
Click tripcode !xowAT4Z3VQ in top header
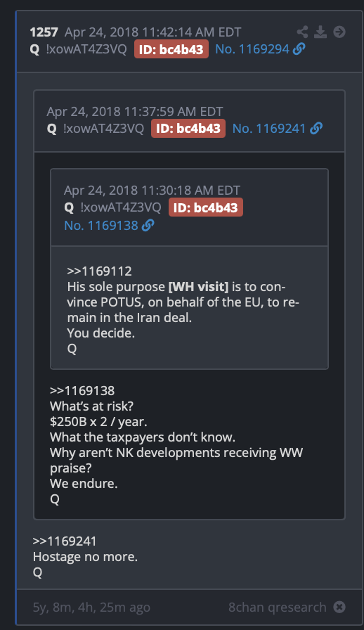pyautogui.click(x=86, y=49)
